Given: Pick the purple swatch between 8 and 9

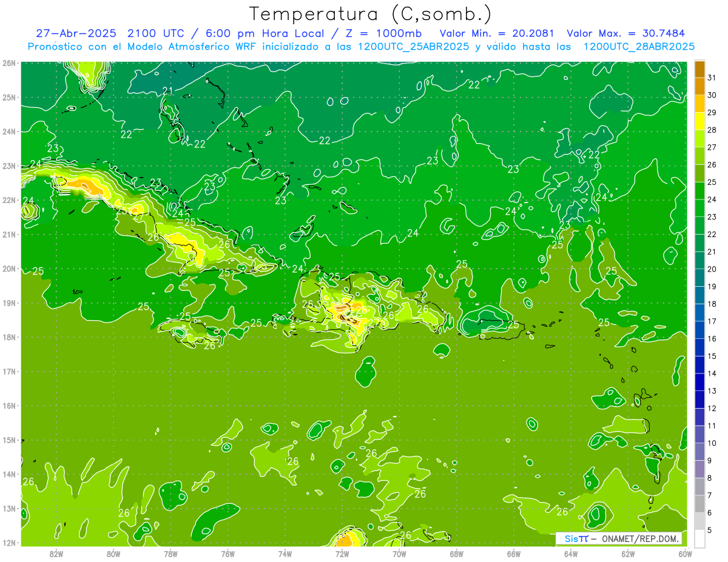Looking at the screenshot, I should (699, 469).
